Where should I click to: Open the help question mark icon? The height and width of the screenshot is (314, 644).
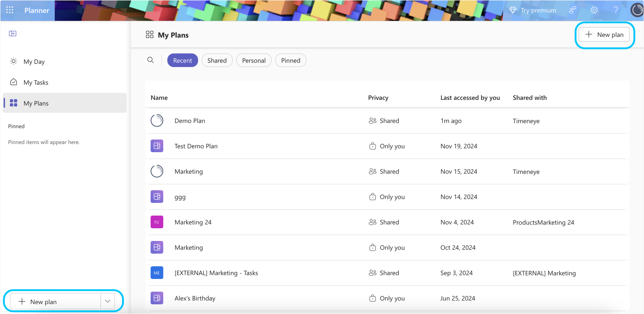coord(616,10)
